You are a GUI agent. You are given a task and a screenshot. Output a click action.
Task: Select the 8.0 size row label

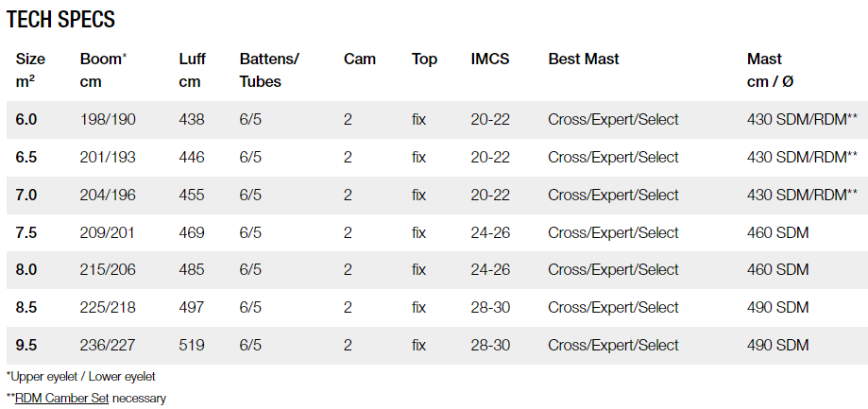tap(26, 269)
